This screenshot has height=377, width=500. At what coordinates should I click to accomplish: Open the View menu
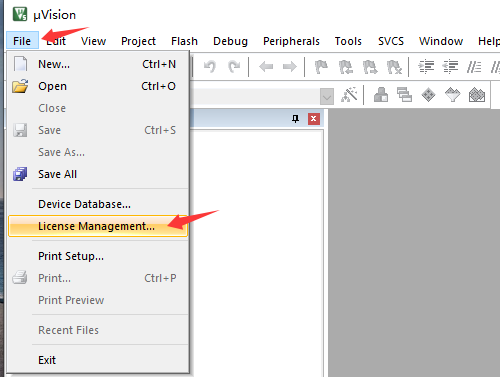click(93, 41)
